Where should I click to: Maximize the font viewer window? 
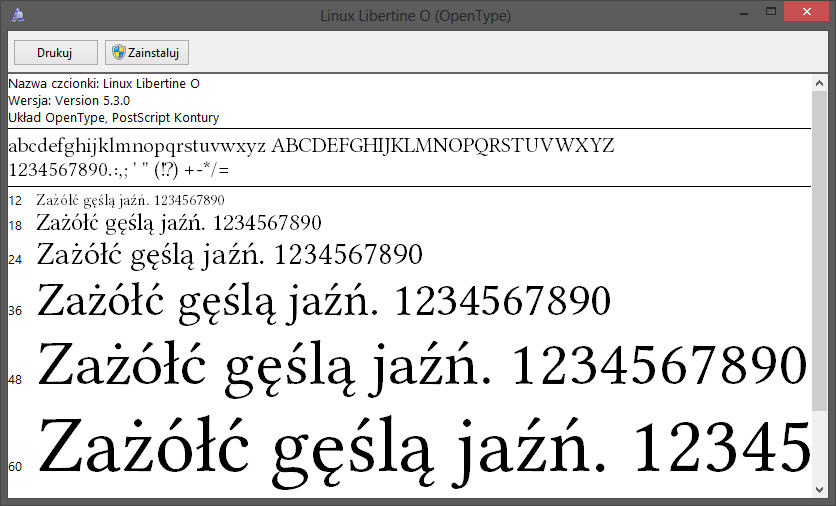pyautogui.click(x=770, y=12)
